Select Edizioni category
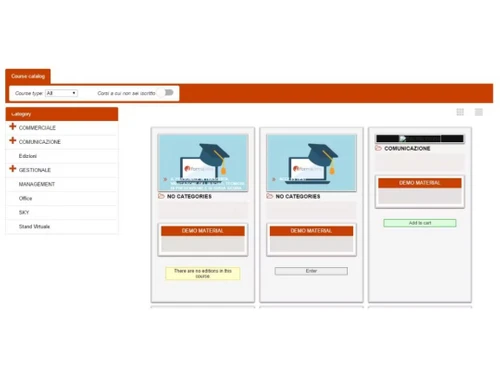 [28, 156]
